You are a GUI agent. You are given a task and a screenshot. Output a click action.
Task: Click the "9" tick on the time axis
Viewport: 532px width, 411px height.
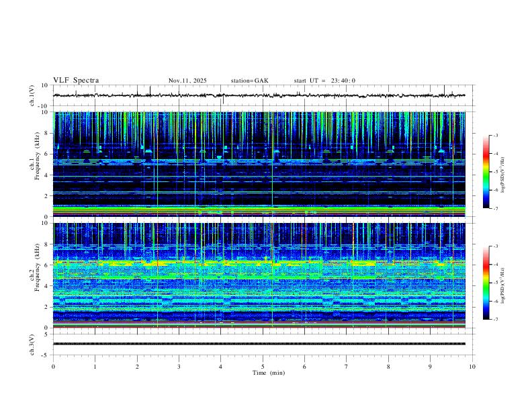(430, 367)
